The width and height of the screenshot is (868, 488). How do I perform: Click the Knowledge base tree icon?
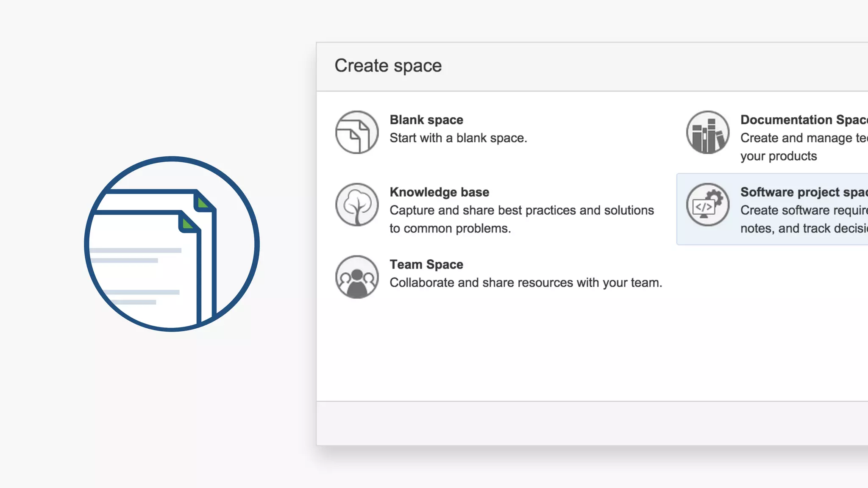click(356, 205)
